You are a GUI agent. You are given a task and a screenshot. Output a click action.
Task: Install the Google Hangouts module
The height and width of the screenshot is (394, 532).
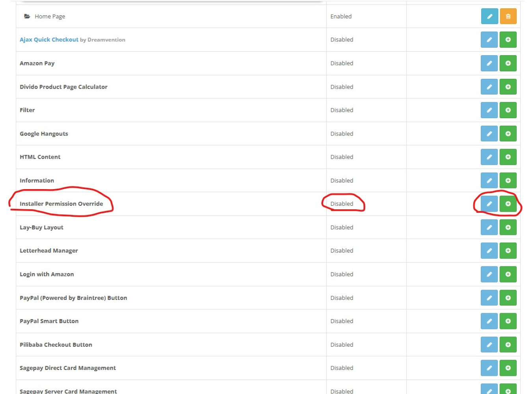click(x=508, y=134)
